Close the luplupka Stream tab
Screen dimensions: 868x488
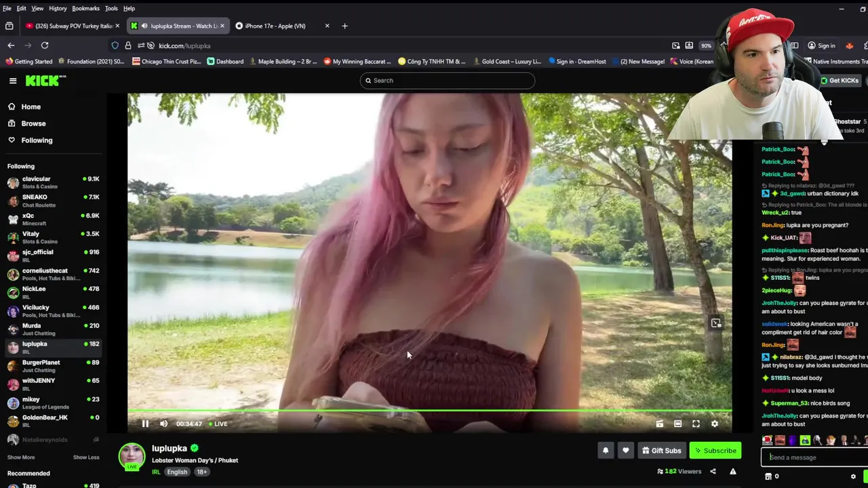pyautogui.click(x=222, y=26)
